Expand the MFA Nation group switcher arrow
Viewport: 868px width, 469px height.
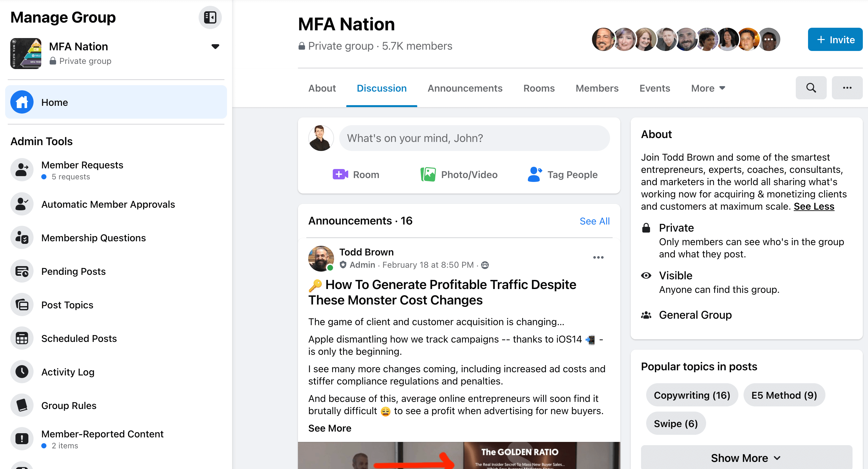click(x=215, y=46)
